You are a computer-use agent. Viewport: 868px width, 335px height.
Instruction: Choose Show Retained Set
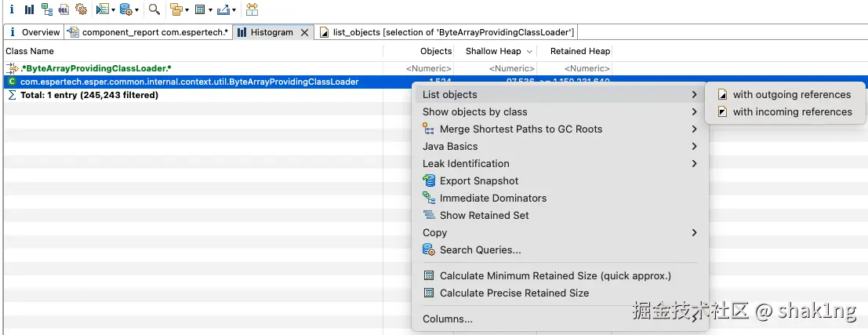point(560,216)
